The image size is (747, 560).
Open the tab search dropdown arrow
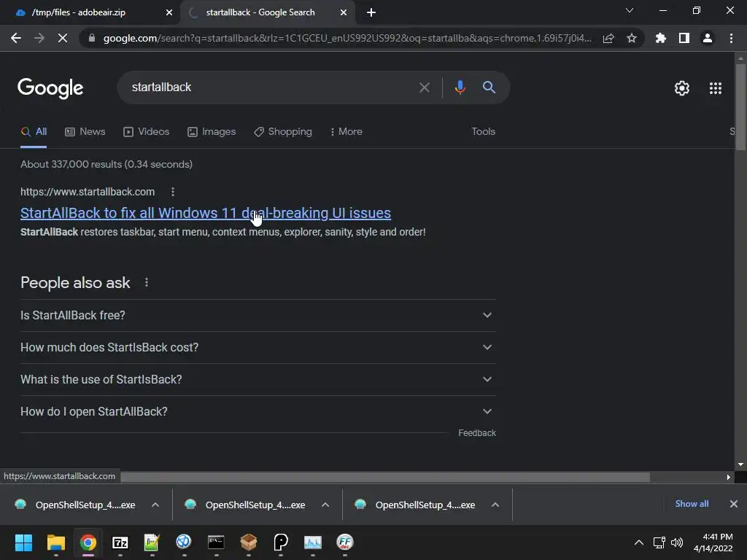pyautogui.click(x=630, y=10)
